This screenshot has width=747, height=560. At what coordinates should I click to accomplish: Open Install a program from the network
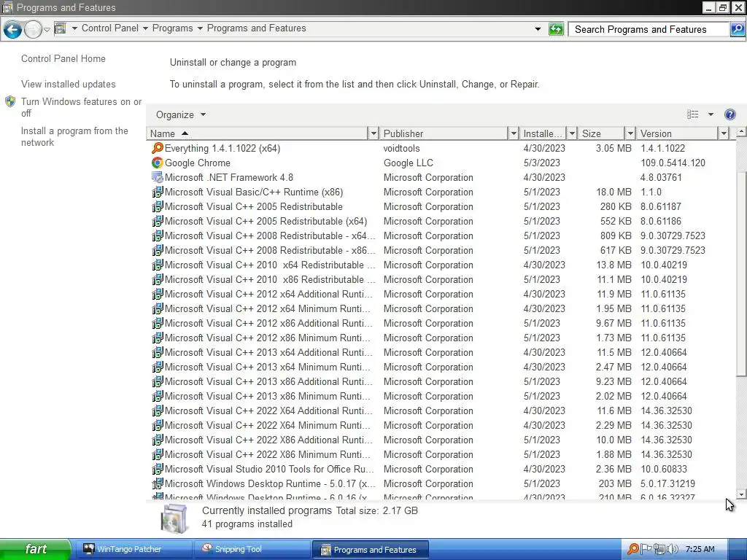(x=74, y=136)
